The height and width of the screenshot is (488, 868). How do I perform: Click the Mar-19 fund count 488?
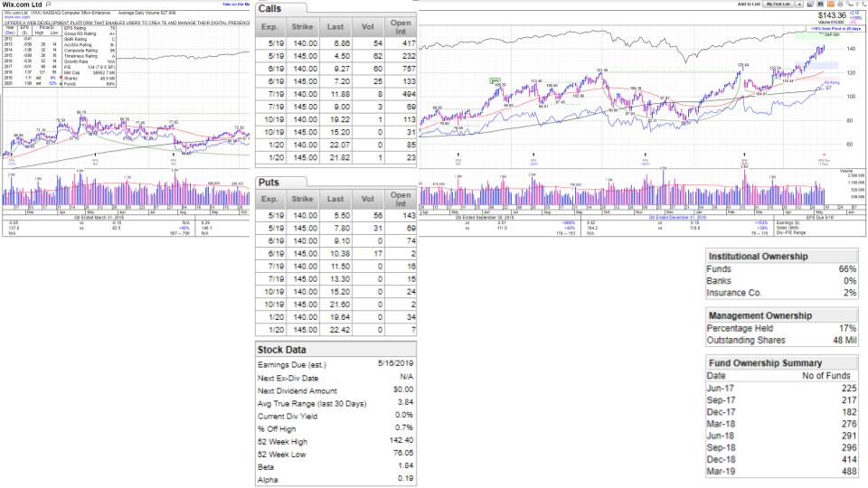point(849,472)
